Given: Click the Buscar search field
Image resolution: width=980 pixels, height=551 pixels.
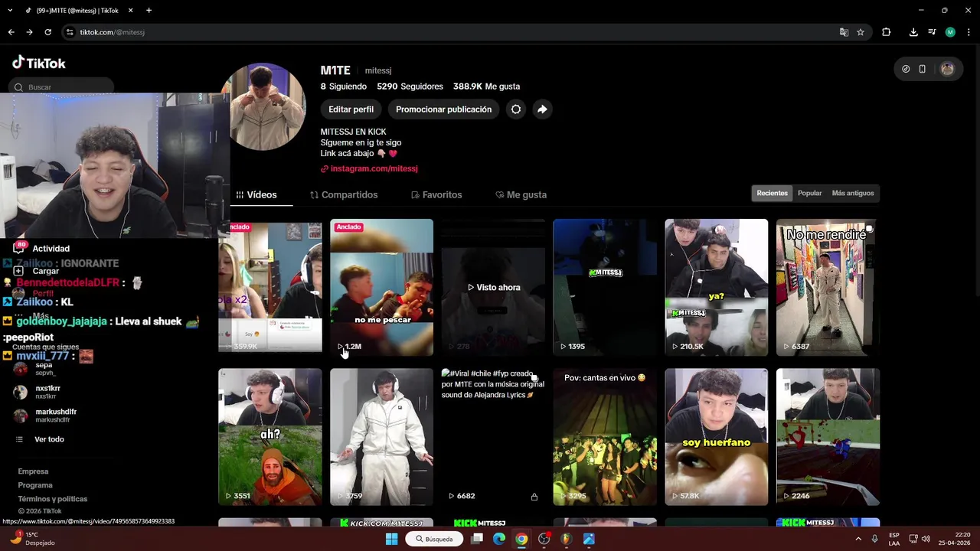Looking at the screenshot, I should [x=63, y=86].
